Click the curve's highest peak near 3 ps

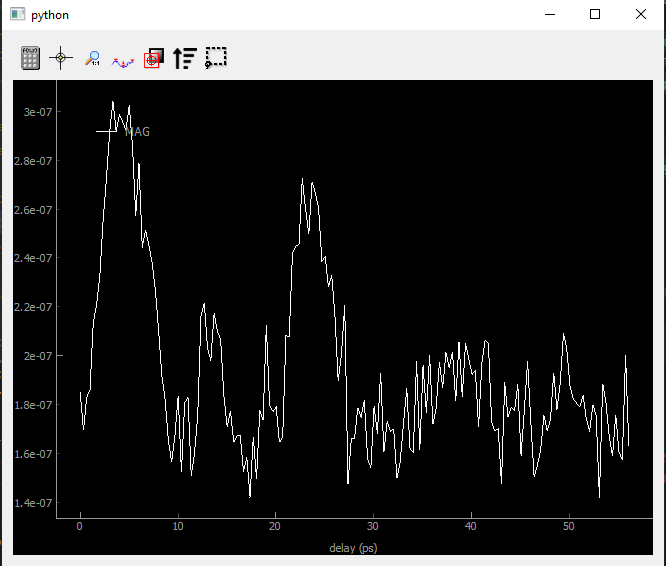tap(113, 102)
